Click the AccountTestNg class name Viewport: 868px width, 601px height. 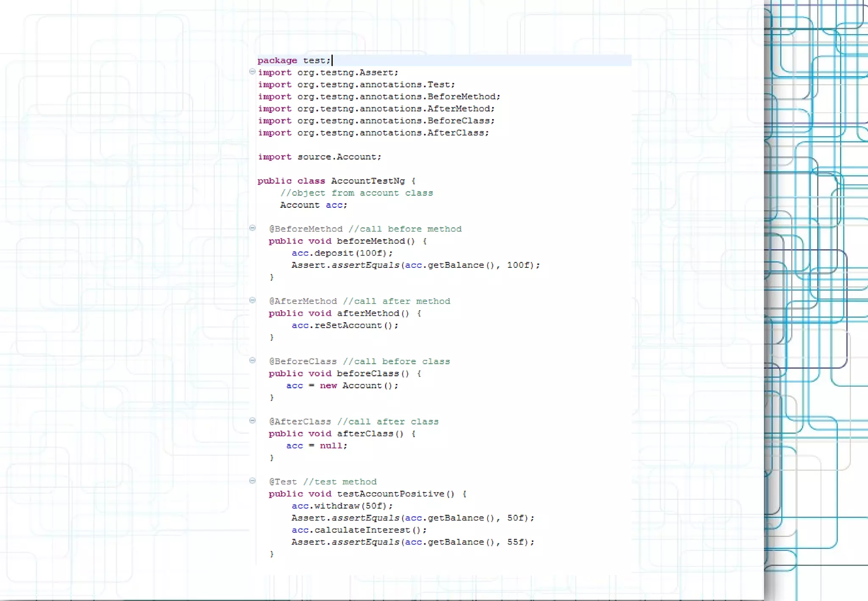367,181
